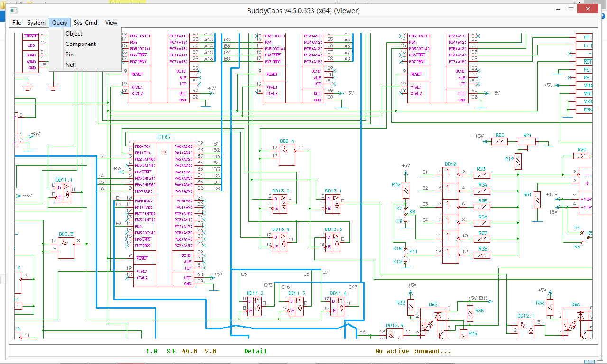Screen dimensions: 607x364
Task: Select Net from the Query menu
Action: tap(70, 65)
